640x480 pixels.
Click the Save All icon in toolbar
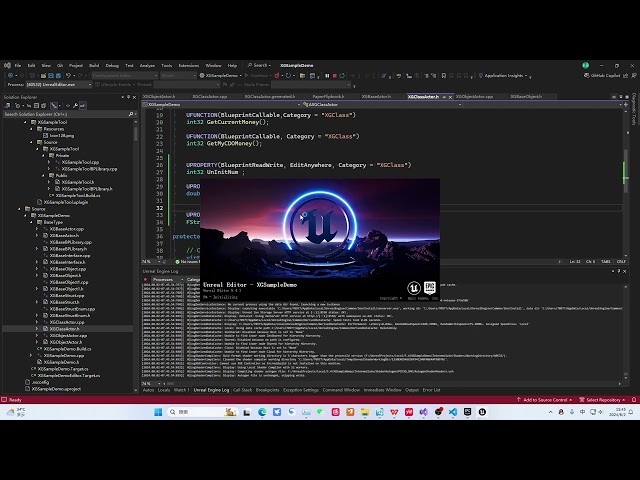[x=58, y=76]
